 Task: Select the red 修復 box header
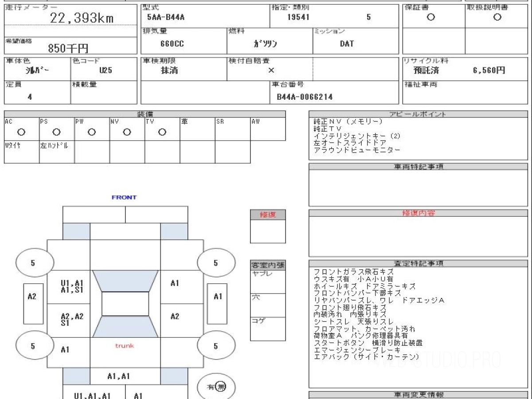tap(268, 215)
